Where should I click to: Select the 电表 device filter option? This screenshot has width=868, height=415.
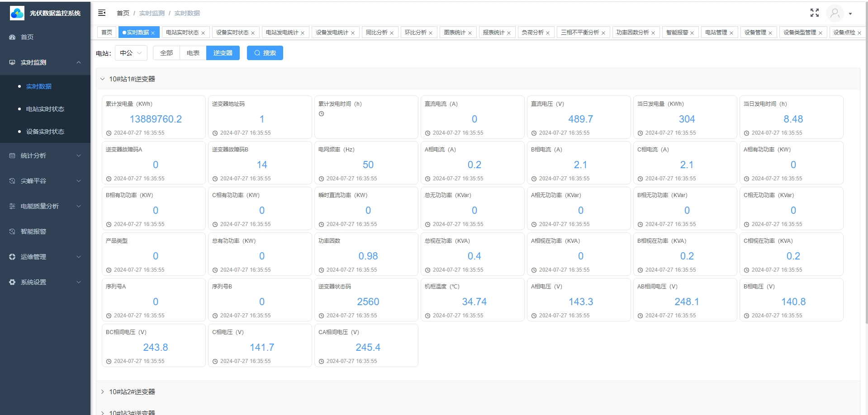[x=193, y=53]
